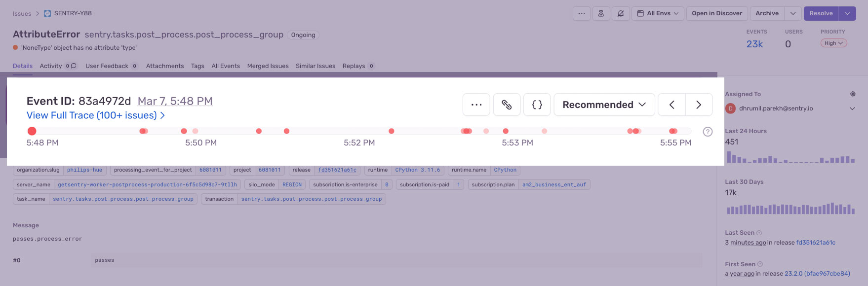Go to the next event arrow
This screenshot has height=286, width=868.
(x=699, y=105)
